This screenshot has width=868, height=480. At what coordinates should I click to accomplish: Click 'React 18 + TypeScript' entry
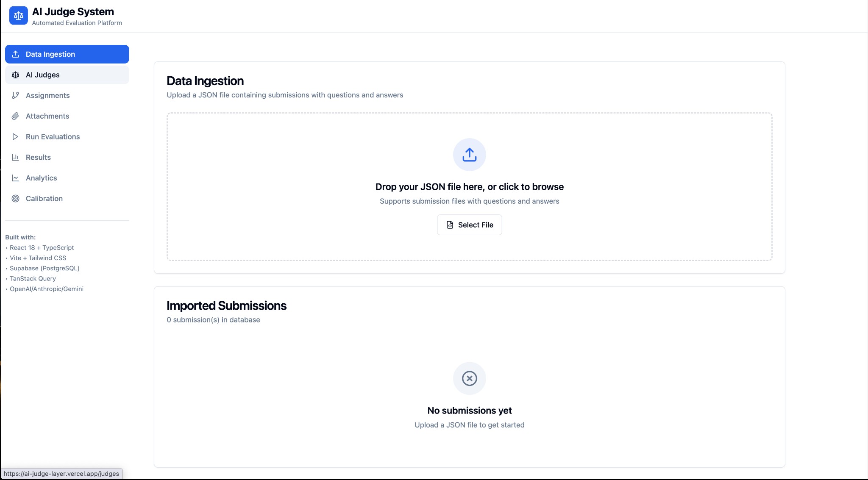(42, 248)
